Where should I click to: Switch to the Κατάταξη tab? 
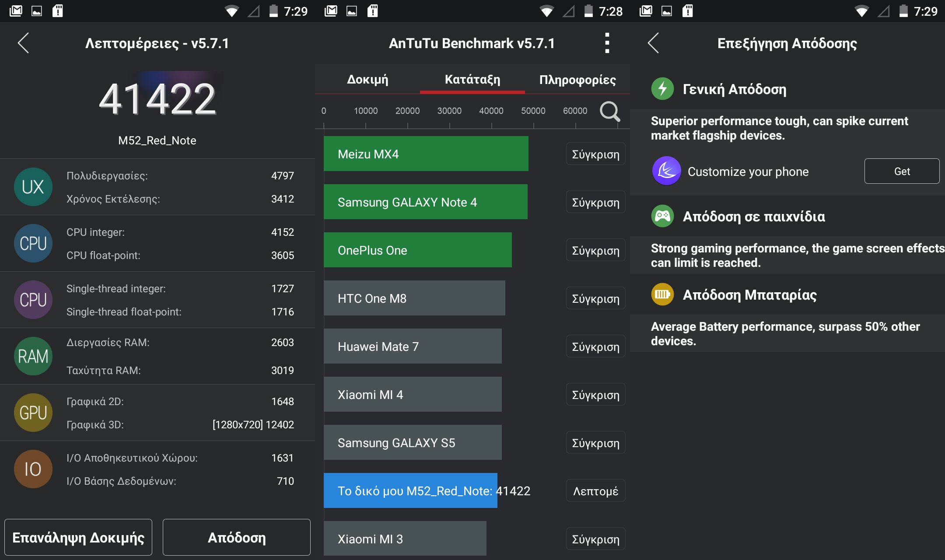click(x=472, y=79)
